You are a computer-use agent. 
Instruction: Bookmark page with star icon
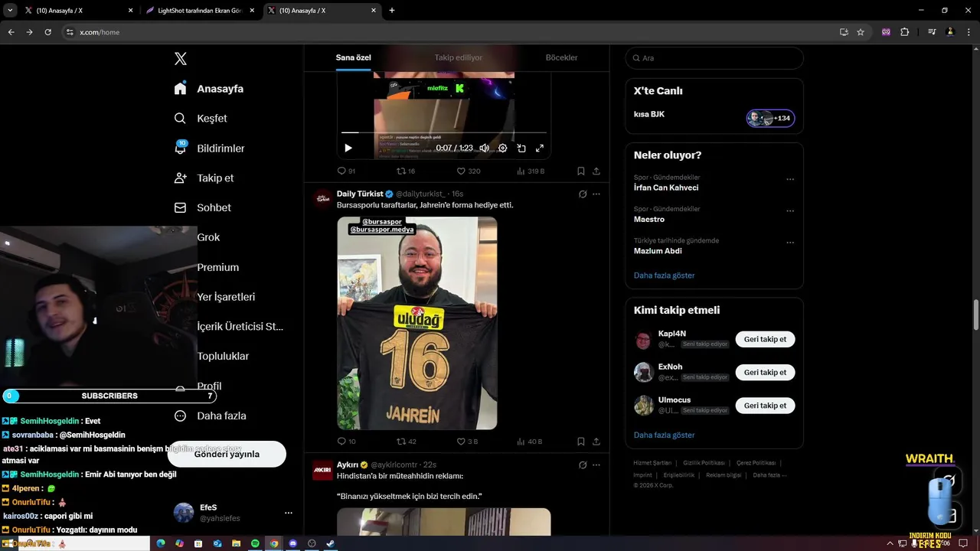tap(861, 32)
